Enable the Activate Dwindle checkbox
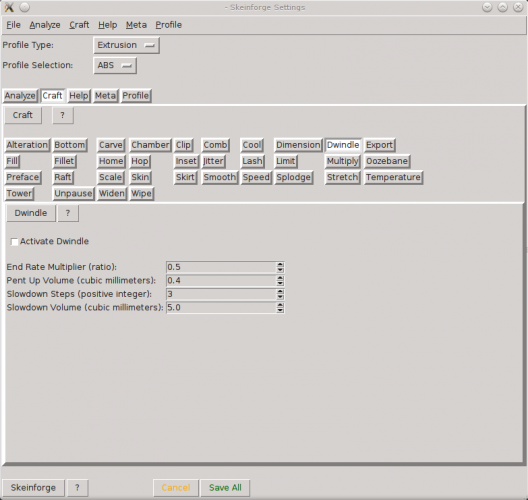 (x=14, y=242)
